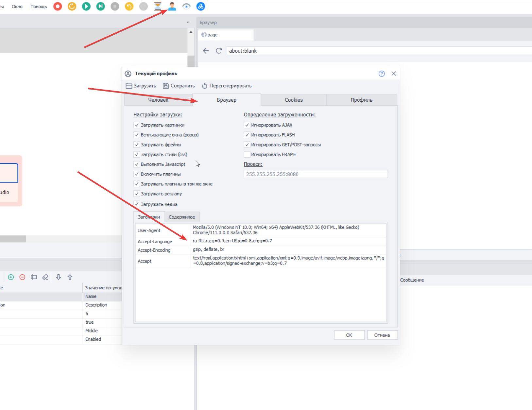The width and height of the screenshot is (532, 410).
Task: Click the horizontal scrollbar thumb in left panel
Action: tap(13, 239)
